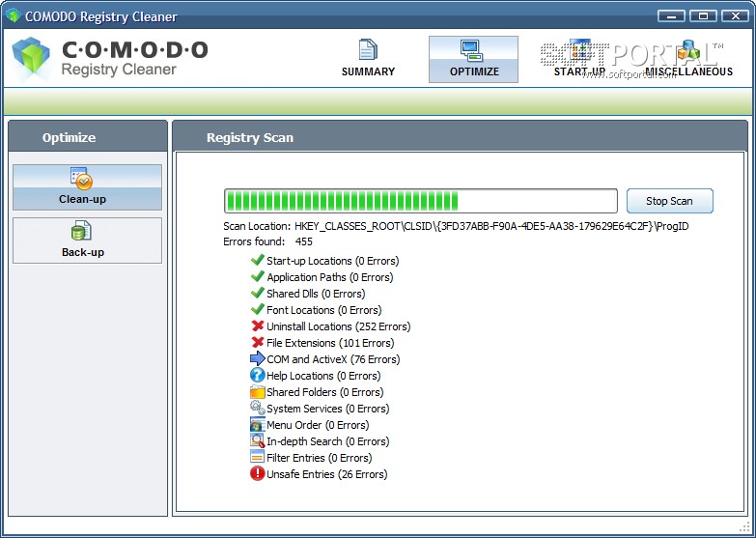Select "Shared Folders (0 Errors)" text
This screenshot has width=756, height=538.
tap(325, 392)
